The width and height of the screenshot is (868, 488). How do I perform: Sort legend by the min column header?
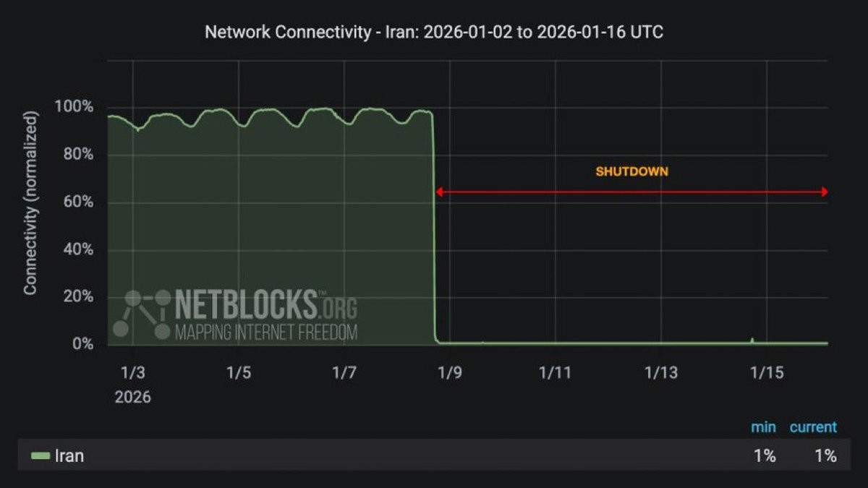763,427
